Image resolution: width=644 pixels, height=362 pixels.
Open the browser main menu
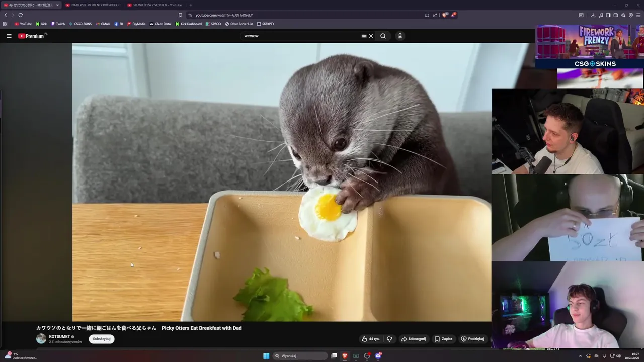coord(638,15)
